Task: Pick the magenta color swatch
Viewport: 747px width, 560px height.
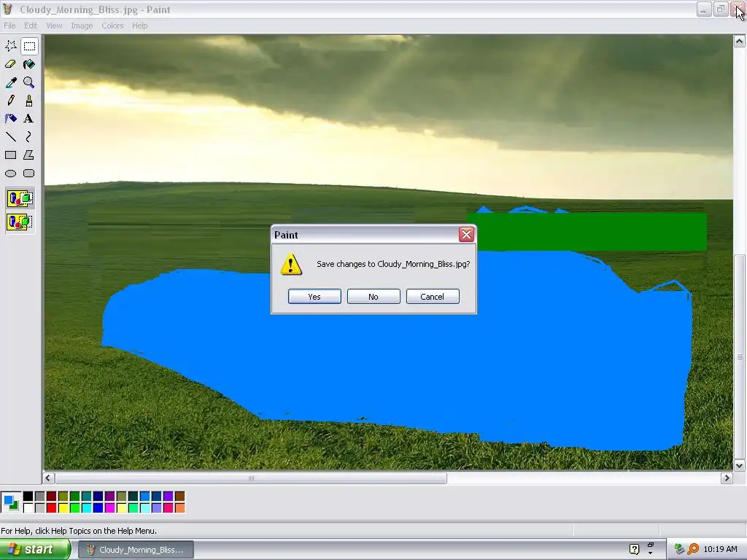Action: point(109,508)
